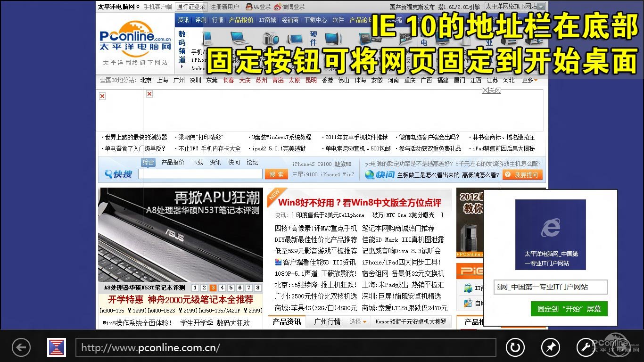Select slide number 8 in the carousel
The height and width of the screenshot is (362, 644).
tap(257, 288)
